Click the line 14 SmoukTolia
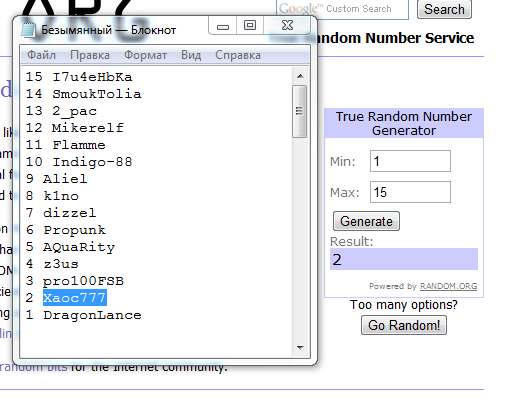Image resolution: width=521 pixels, height=399 pixels. 83,94
